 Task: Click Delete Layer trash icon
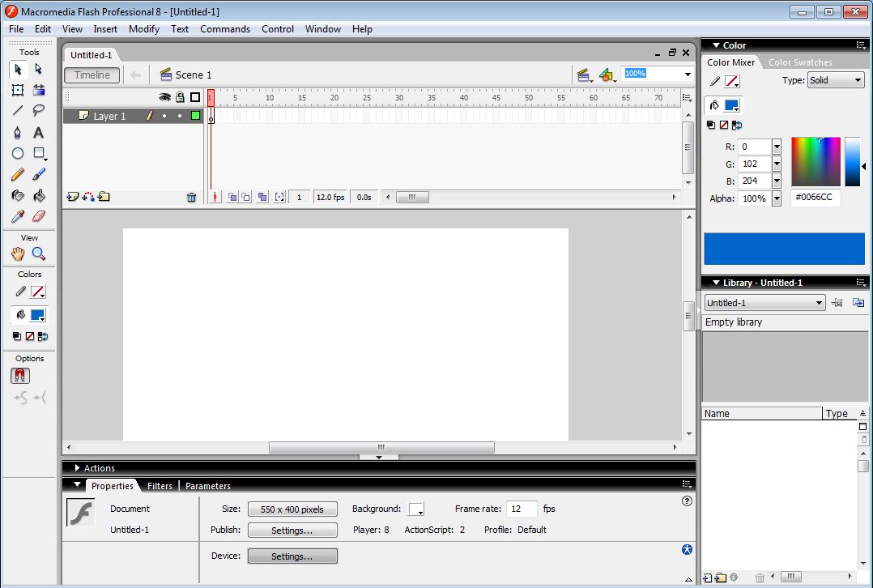tap(191, 197)
